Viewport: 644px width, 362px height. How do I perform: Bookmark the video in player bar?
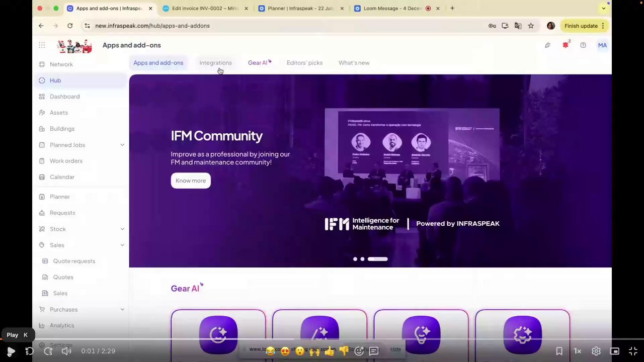coord(559,351)
